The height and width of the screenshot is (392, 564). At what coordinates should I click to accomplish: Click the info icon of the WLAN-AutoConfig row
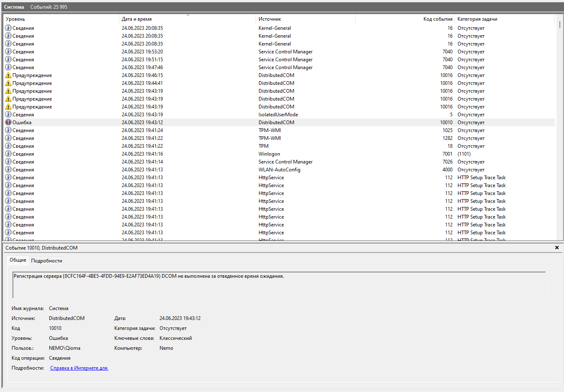click(8, 170)
